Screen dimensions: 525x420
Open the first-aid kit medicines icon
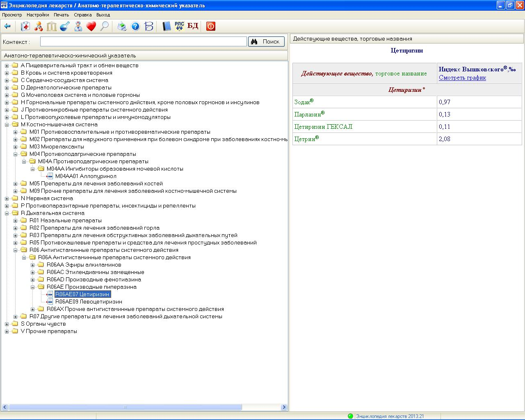click(x=25, y=26)
